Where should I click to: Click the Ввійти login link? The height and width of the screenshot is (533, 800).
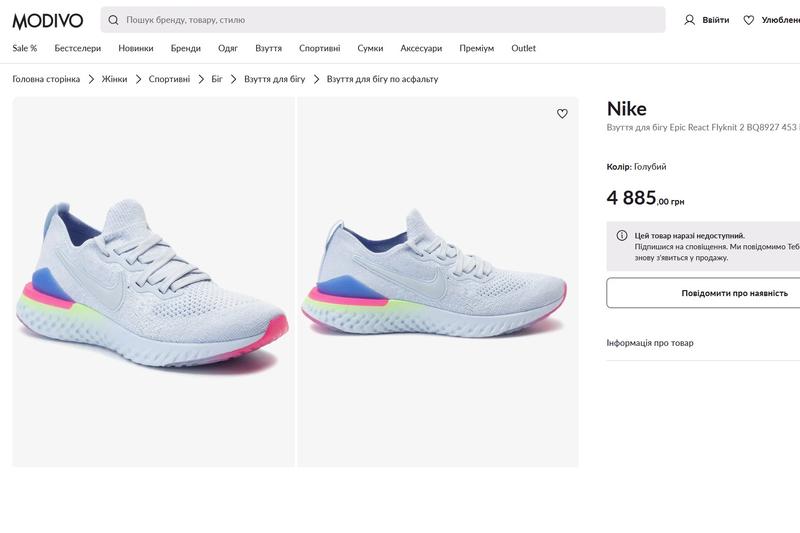coord(715,20)
